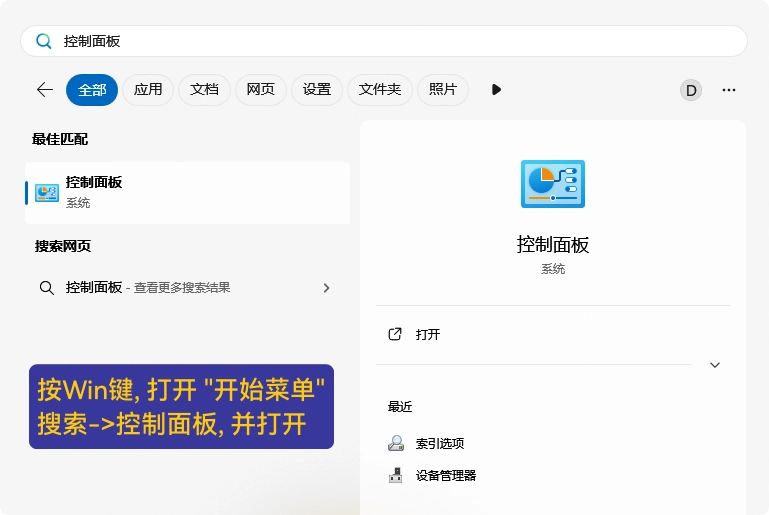Show more filters with the play arrow
This screenshot has height=515, width=769.
(496, 90)
